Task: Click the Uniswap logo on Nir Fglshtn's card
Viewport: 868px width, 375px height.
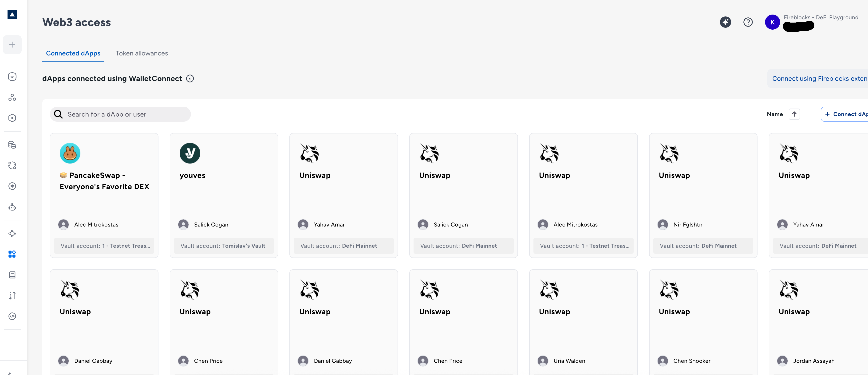Action: 669,153
